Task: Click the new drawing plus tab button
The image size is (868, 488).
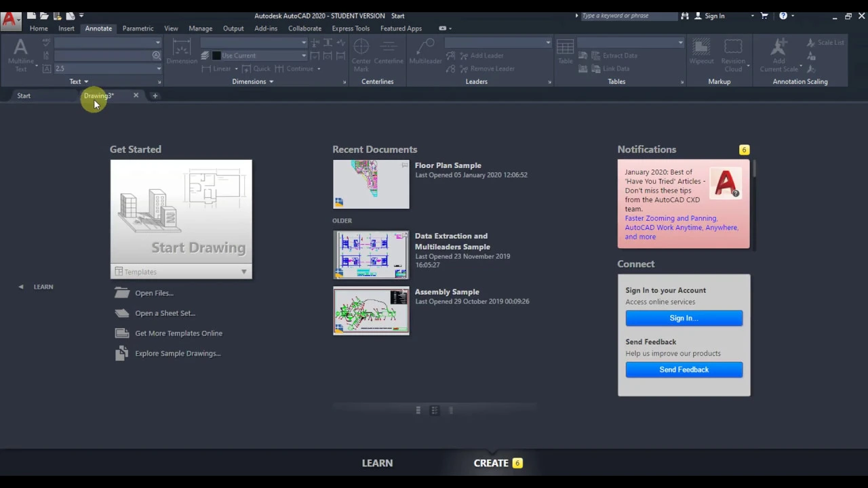Action: pos(155,96)
